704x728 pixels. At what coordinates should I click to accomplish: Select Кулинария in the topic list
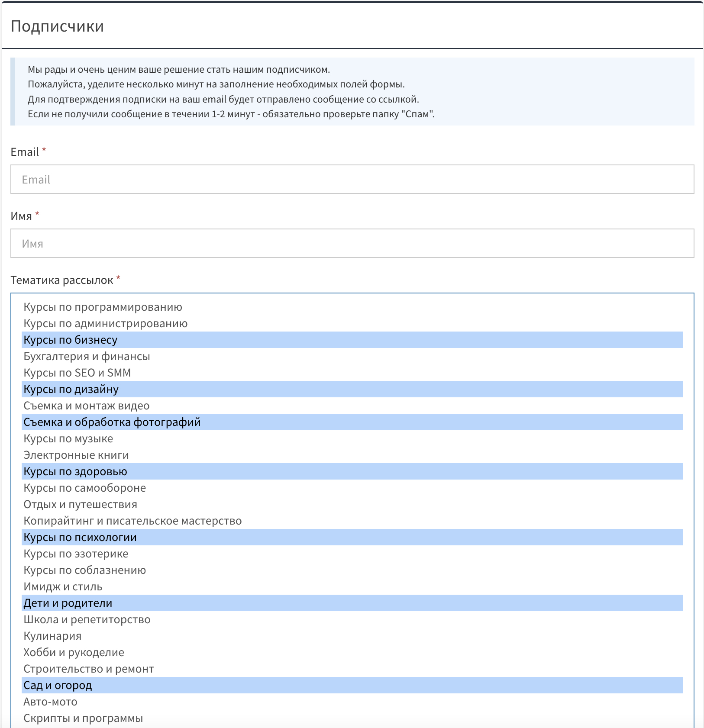[52, 636]
